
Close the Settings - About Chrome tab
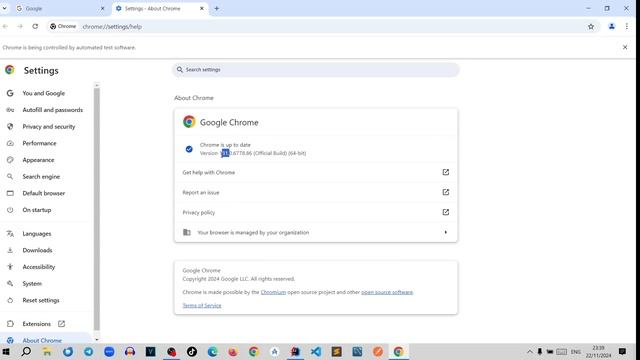202,8
